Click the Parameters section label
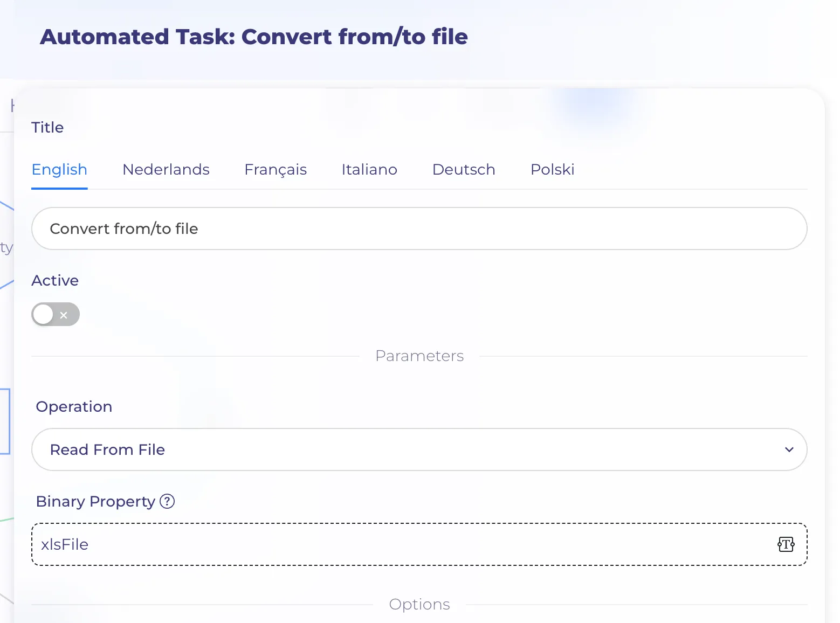This screenshot has height=623, width=840. 419,356
